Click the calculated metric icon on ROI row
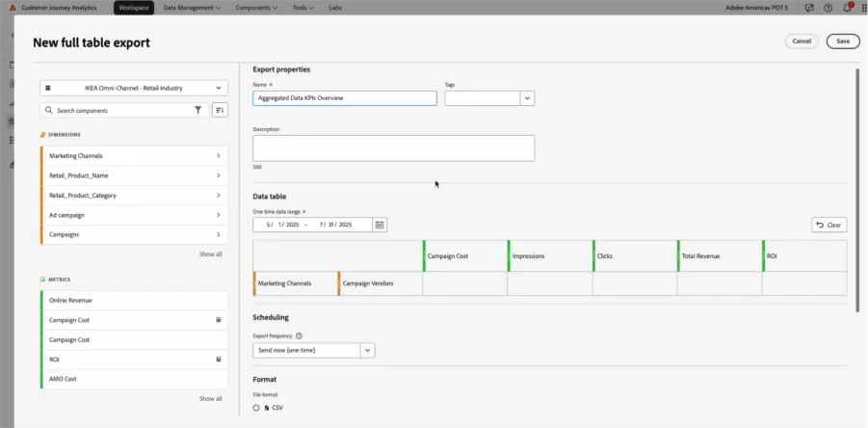The width and height of the screenshot is (868, 428). pyautogui.click(x=219, y=360)
